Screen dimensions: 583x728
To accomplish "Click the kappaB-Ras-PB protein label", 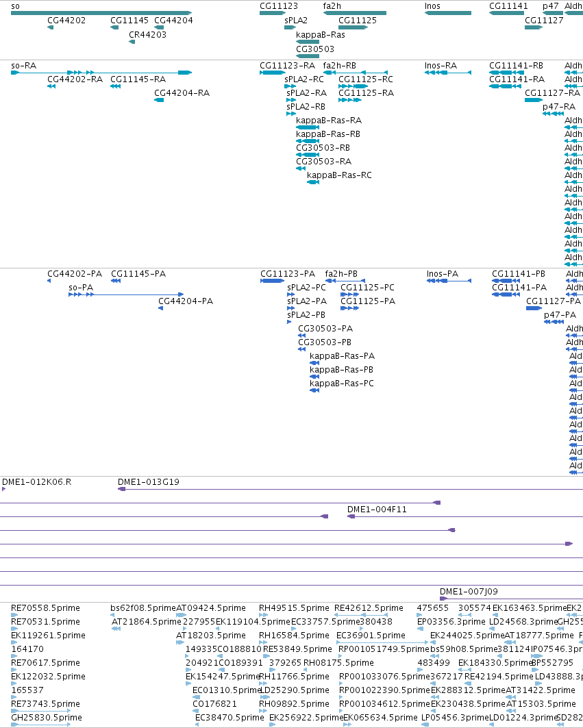I will 341,370.
